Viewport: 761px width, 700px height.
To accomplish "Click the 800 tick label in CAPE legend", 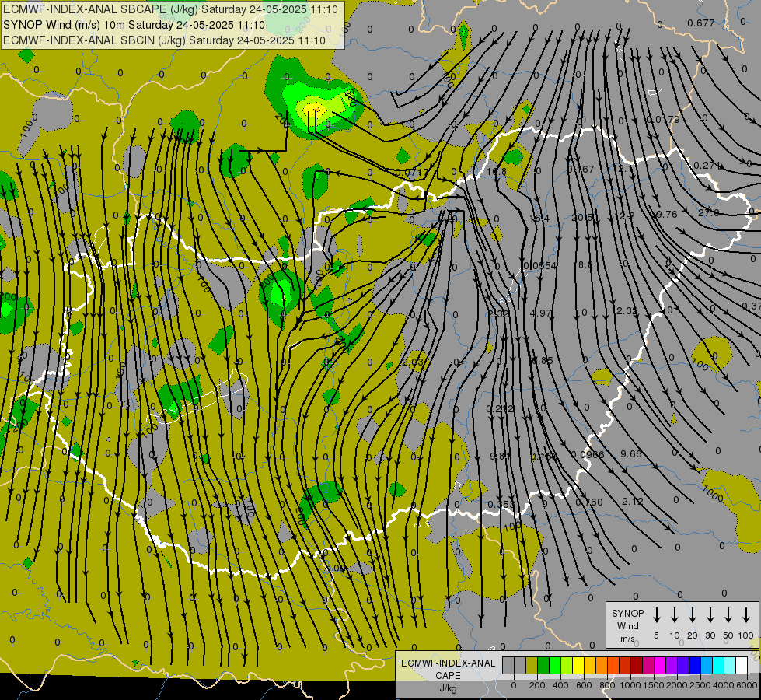I will click(607, 685).
